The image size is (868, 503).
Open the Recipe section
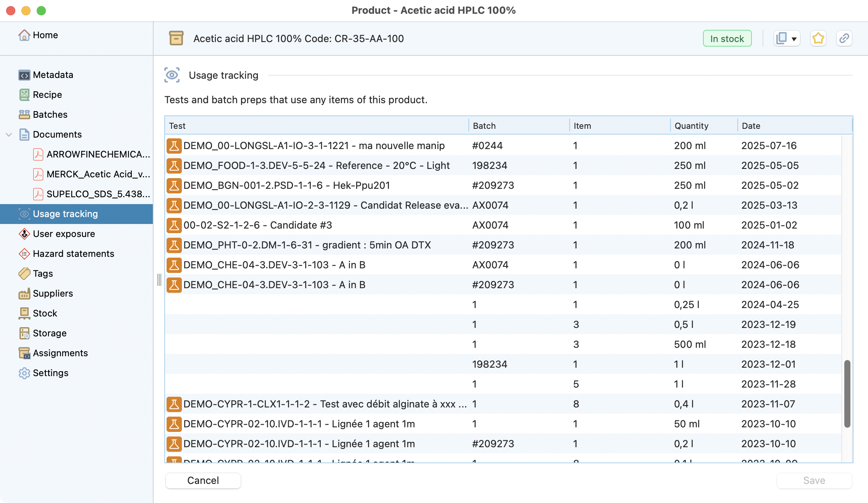pos(47,95)
